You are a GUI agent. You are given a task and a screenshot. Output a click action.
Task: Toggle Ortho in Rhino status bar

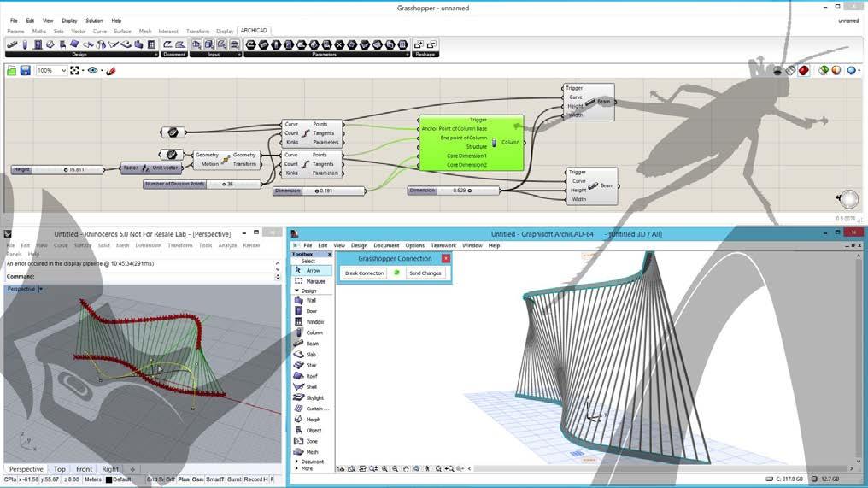pyautogui.click(x=171, y=479)
